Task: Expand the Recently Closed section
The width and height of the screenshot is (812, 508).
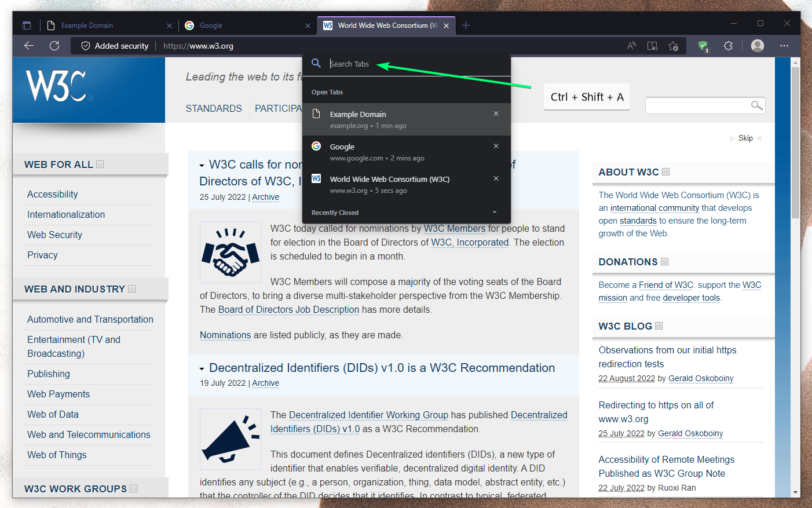Action: (x=494, y=213)
